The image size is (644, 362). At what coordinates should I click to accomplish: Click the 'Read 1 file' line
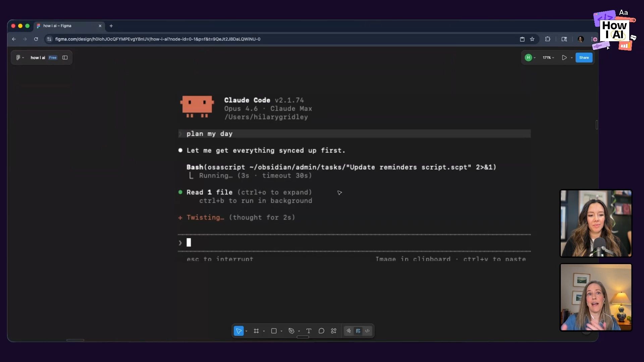[x=249, y=192]
